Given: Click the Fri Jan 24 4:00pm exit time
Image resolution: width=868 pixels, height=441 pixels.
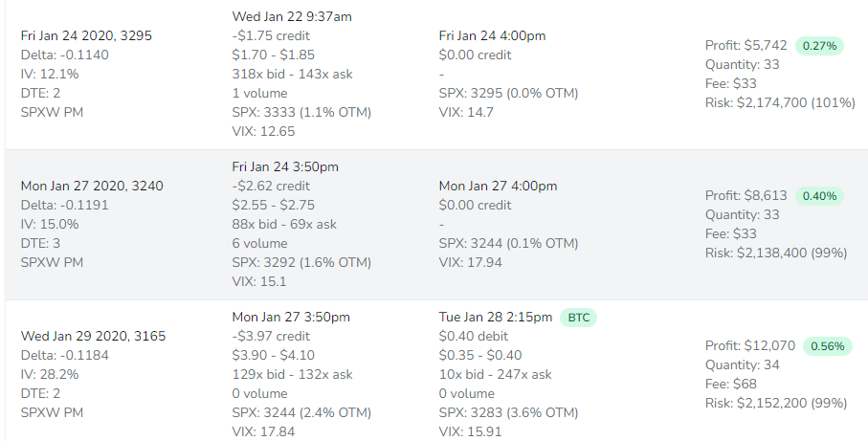Looking at the screenshot, I should pos(492,35).
